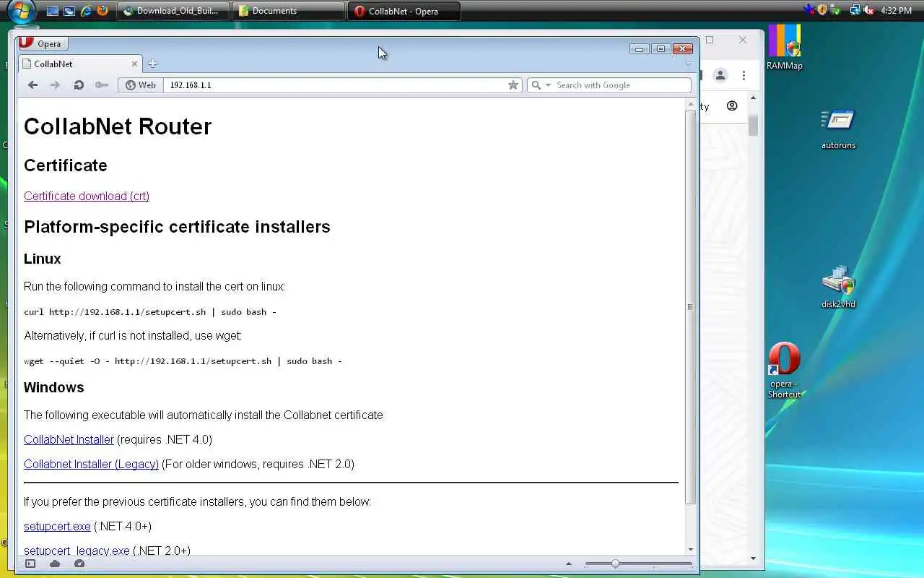Click background window's scrollbar thumb
924x578 pixels.
[753, 125]
